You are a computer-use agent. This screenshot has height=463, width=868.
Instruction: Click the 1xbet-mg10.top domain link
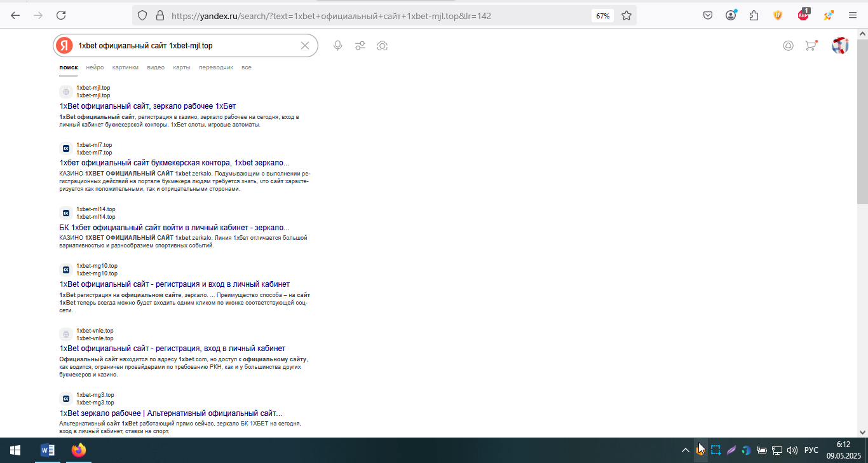click(x=97, y=266)
